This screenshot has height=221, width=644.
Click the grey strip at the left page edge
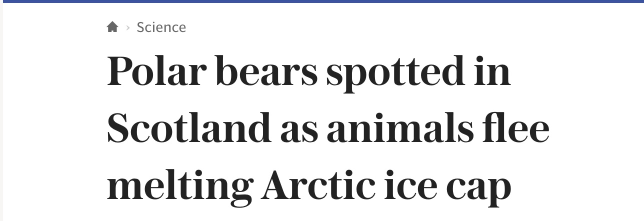tap(1, 112)
